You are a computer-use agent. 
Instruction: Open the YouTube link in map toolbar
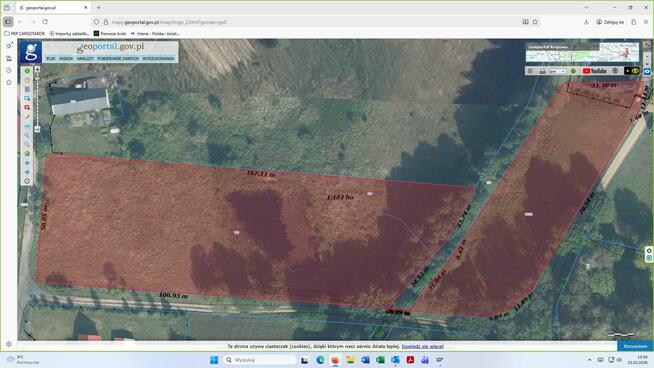pyautogui.click(x=594, y=71)
